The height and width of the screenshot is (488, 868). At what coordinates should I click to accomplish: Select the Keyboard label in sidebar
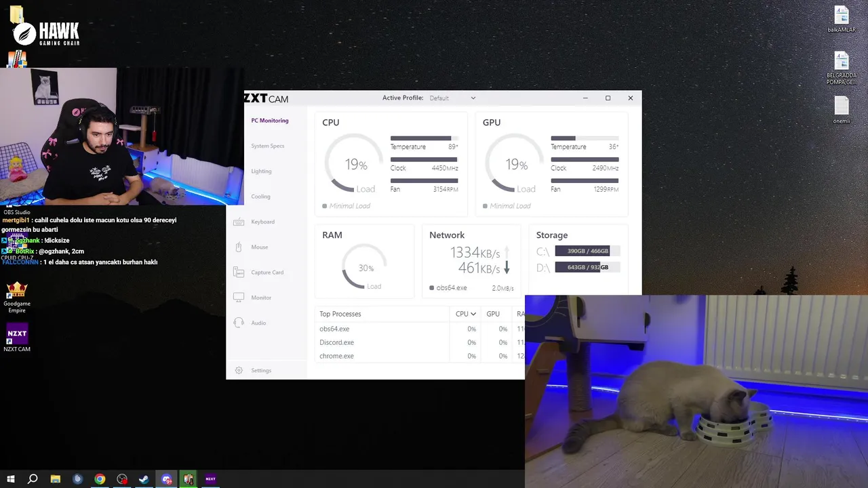pos(262,222)
